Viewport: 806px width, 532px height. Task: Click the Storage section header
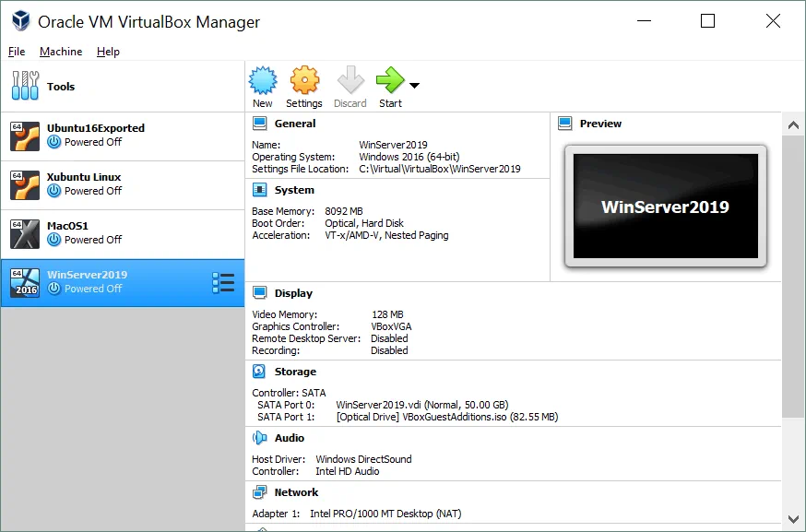(294, 372)
